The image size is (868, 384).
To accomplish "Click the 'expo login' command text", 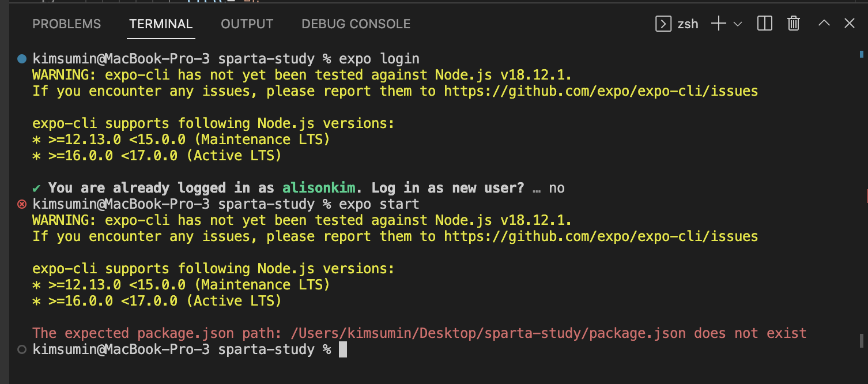I will pyautogui.click(x=379, y=59).
